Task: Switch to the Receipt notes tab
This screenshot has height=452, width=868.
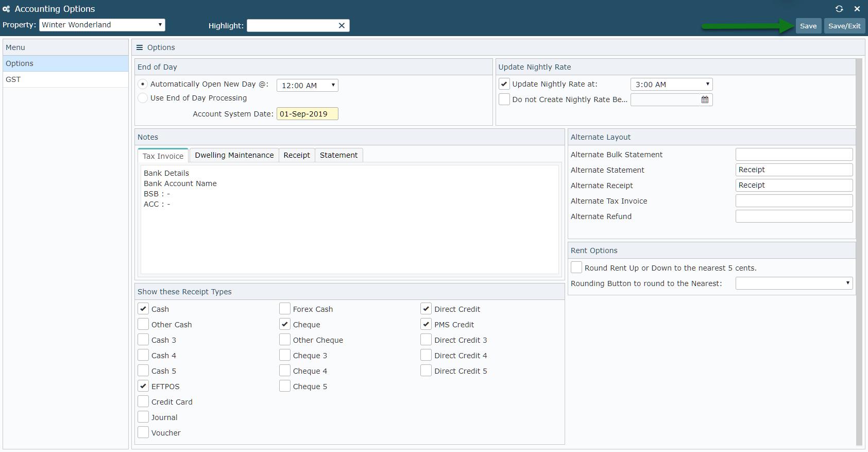Action: [297, 155]
